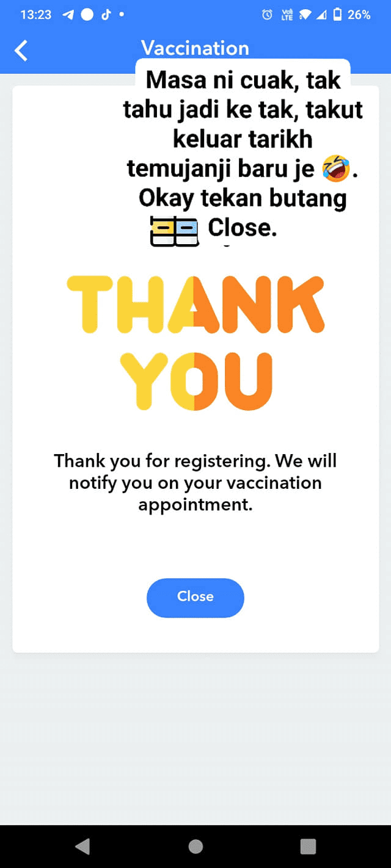This screenshot has height=868, width=391.
Task: Tap the Wi-Fi status icon
Action: click(305, 15)
